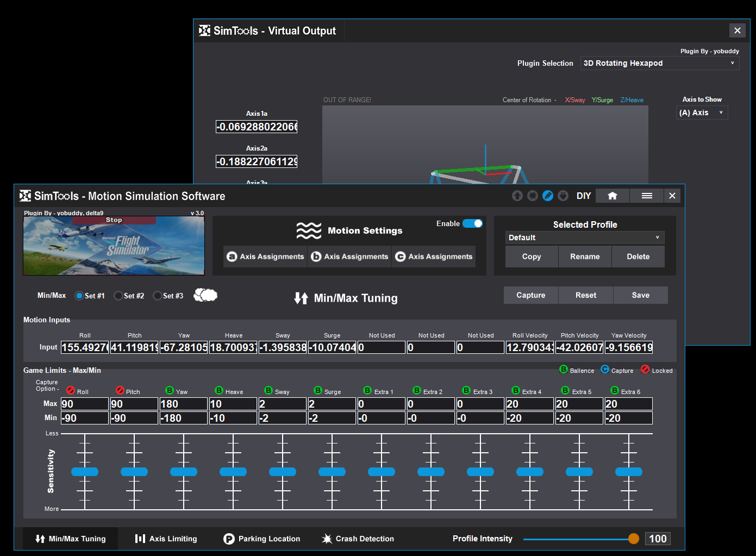This screenshot has height=556, width=756.
Task: Click the Profile Intensity slider handle
Action: pos(634,539)
